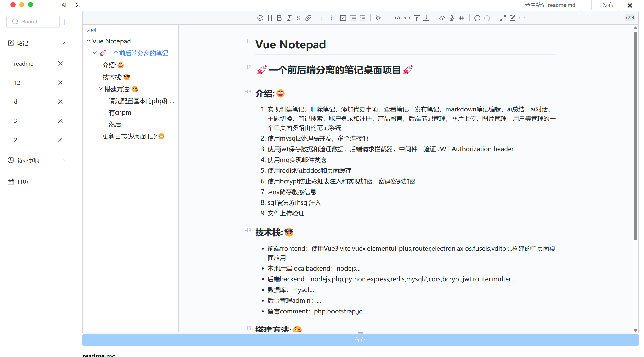Screen dimensions: 644x357
Task: Click the editor vertical scrollbar
Action: [x=635, y=135]
